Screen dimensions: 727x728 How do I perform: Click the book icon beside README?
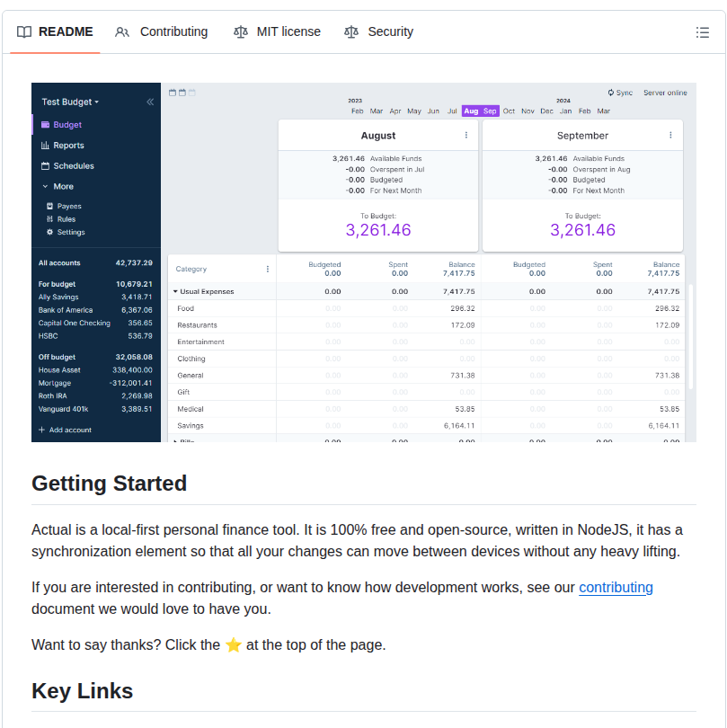pyautogui.click(x=24, y=32)
